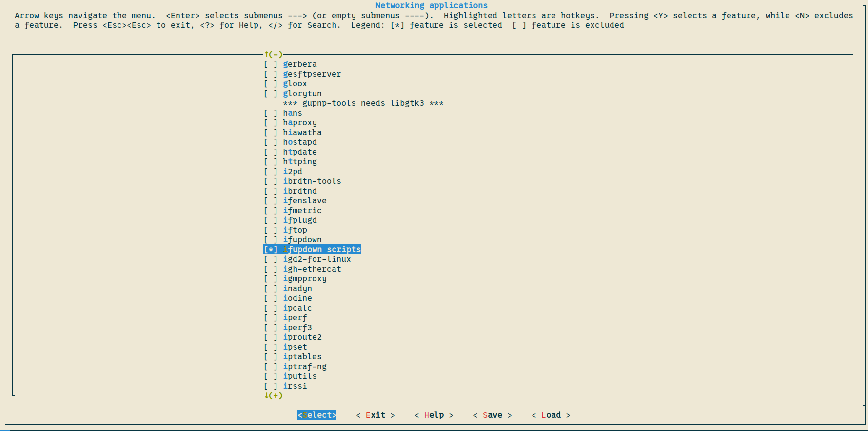
Task: Select the iodine entry
Action: 297,298
